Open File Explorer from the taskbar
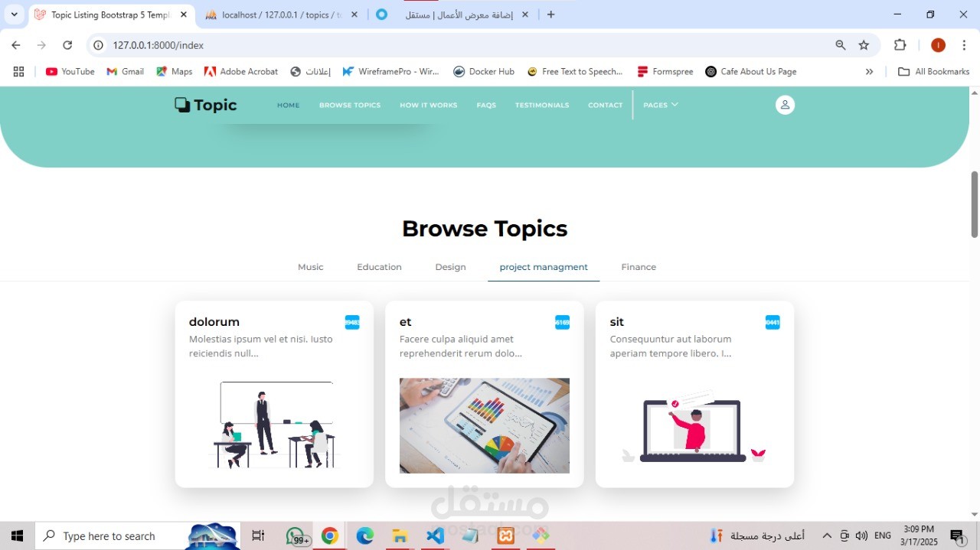Viewport: 980px width, 550px height. [x=400, y=535]
